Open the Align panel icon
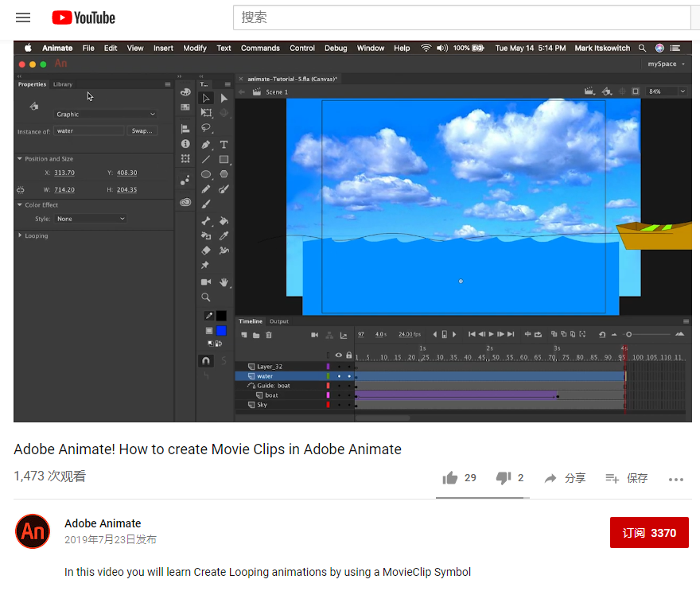This screenshot has height=591, width=700. click(185, 129)
